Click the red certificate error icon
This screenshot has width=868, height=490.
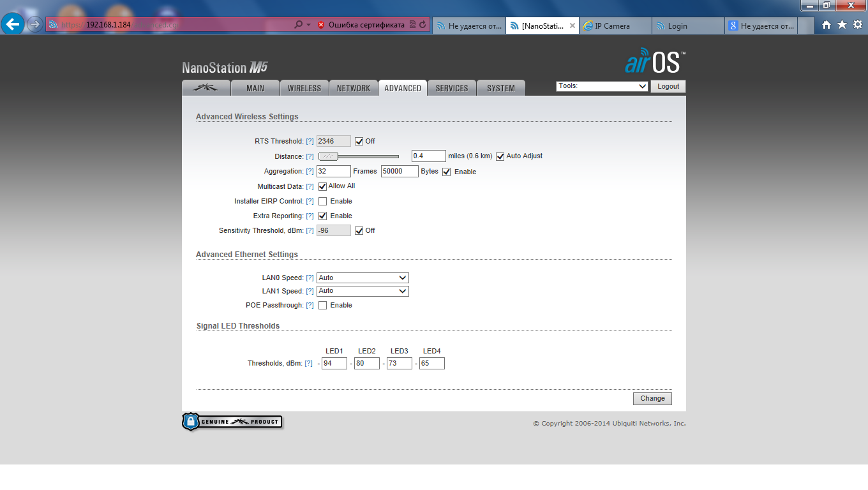(x=321, y=25)
